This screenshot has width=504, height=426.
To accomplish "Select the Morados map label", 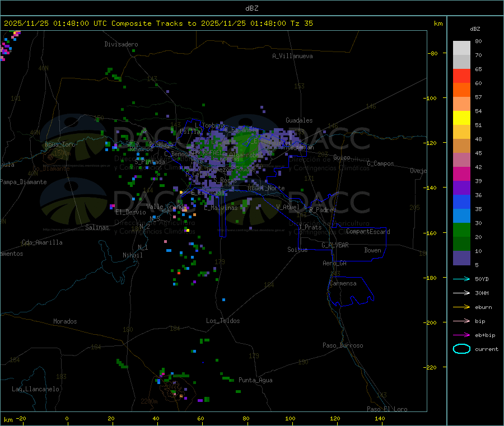I will point(65,321).
